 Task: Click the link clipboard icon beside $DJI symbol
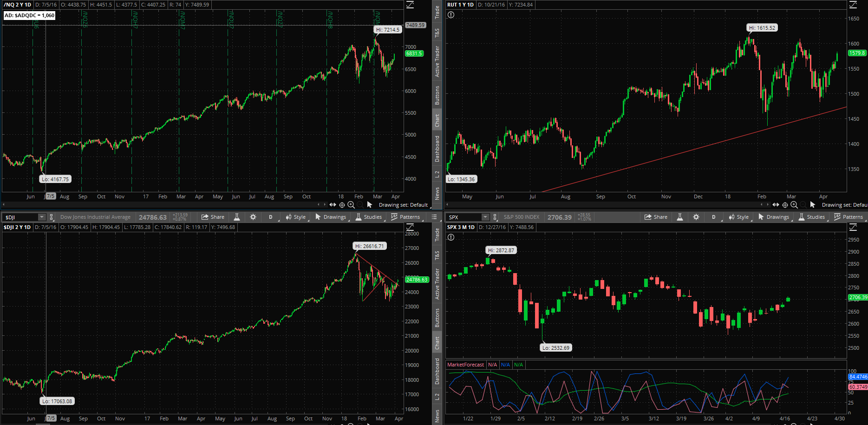[52, 217]
